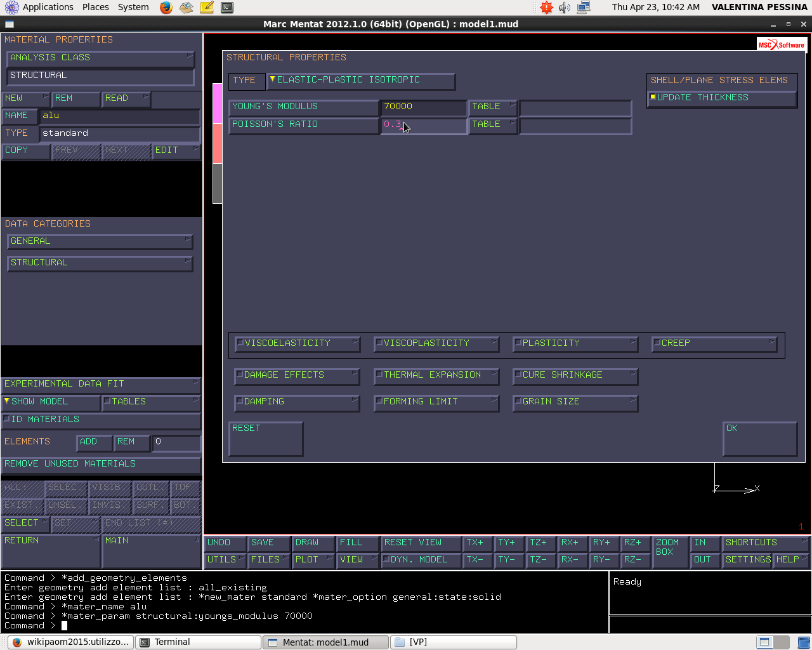Expand the General data category

pos(100,242)
